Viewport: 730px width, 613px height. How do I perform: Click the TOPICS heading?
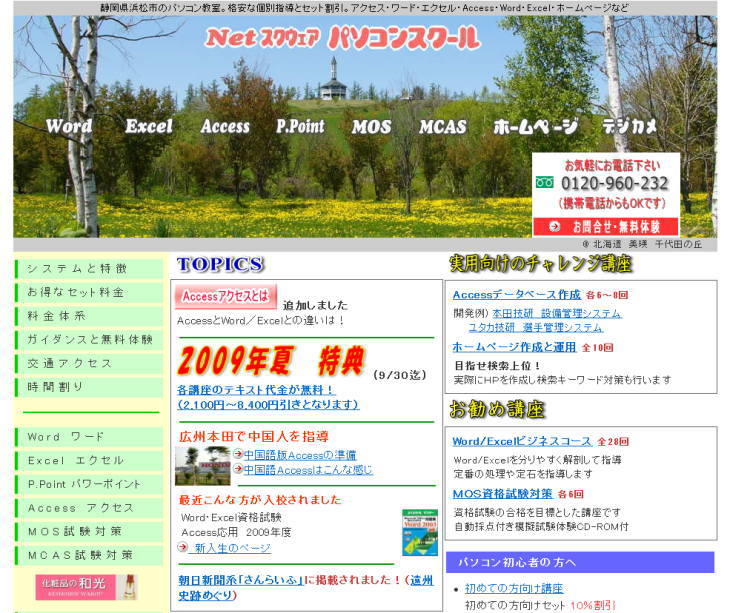pos(220,265)
